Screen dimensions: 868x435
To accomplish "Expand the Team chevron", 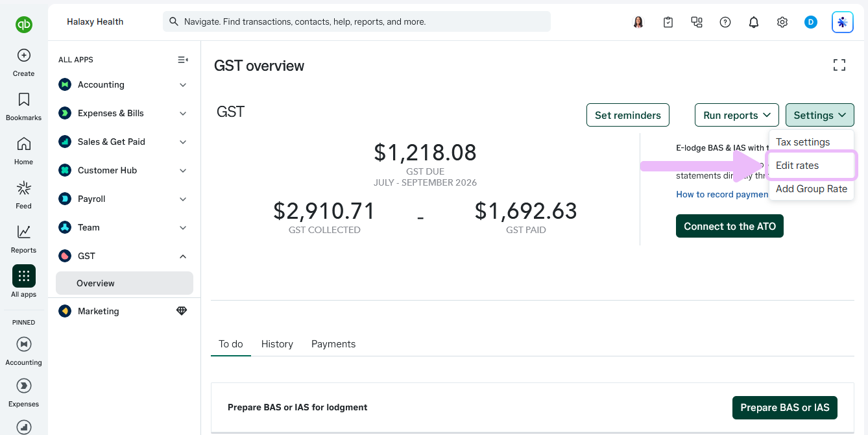I will click(x=183, y=228).
